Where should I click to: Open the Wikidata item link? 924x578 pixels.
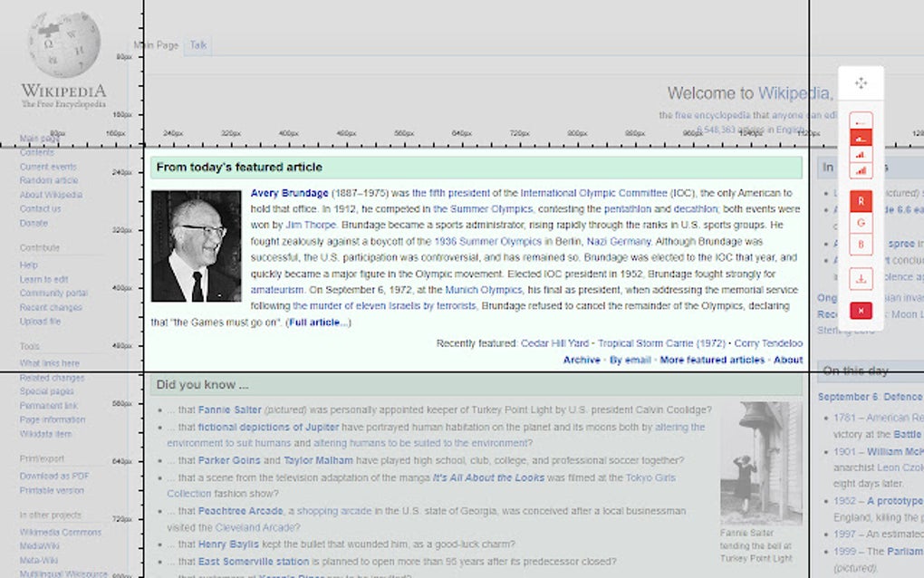pyautogui.click(x=45, y=434)
